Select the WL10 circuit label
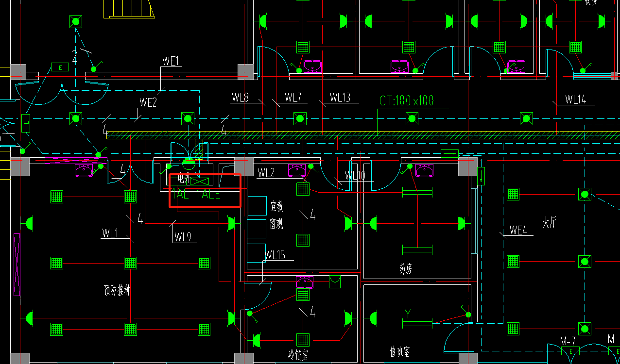This screenshot has width=620, height=364. (355, 175)
